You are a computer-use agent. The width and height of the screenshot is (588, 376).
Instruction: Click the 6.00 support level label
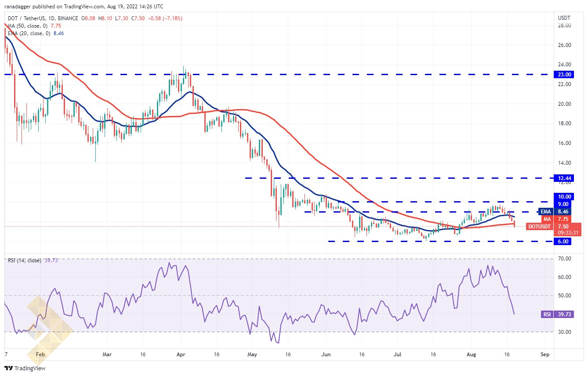(564, 241)
